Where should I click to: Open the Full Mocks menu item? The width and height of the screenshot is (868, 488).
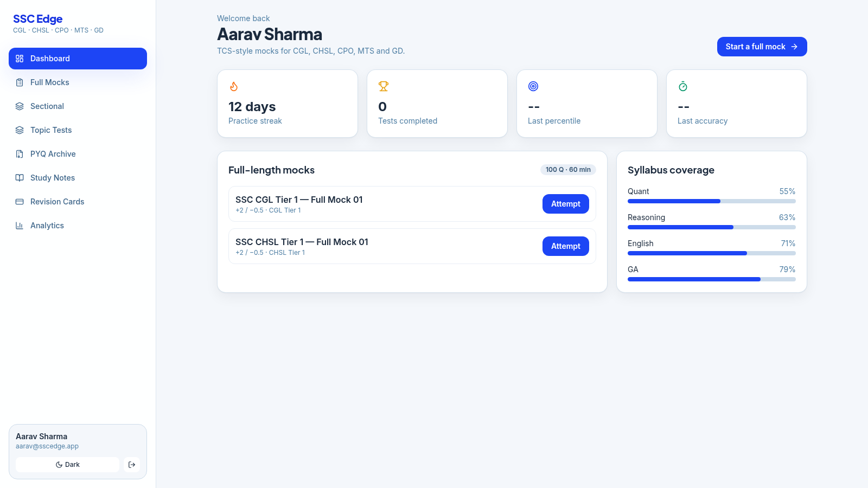pyautogui.click(x=78, y=82)
